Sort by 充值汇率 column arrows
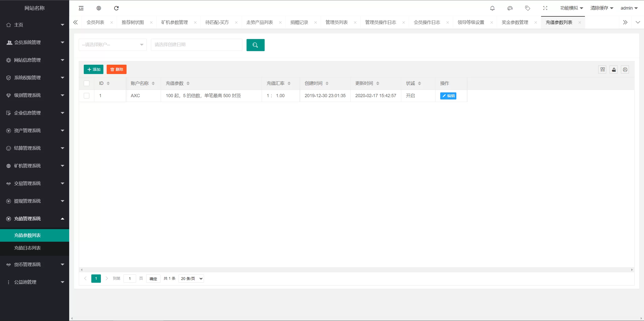This screenshot has width=644, height=321. (289, 83)
